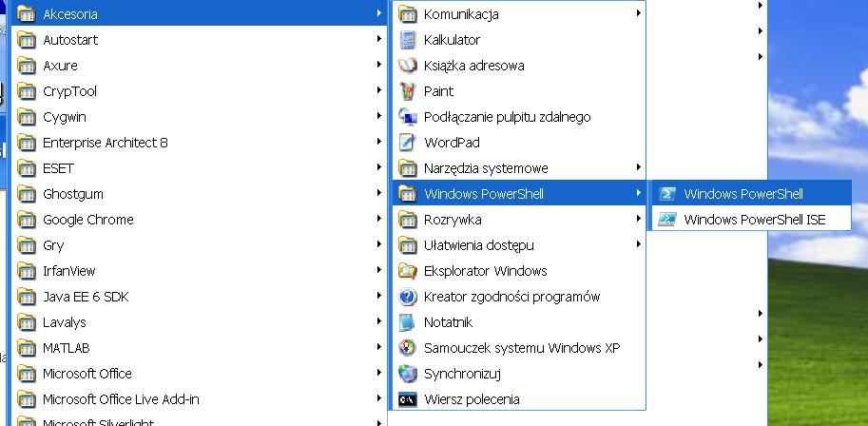
Task: Expand the Narzędzia systemowe submenu arrow
Action: click(638, 166)
